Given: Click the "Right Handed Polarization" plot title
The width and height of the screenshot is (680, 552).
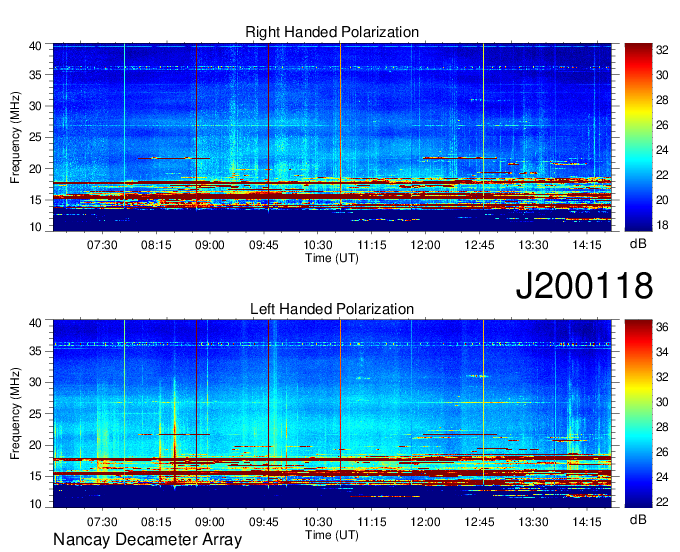Looking at the screenshot, I should pyautogui.click(x=332, y=32).
